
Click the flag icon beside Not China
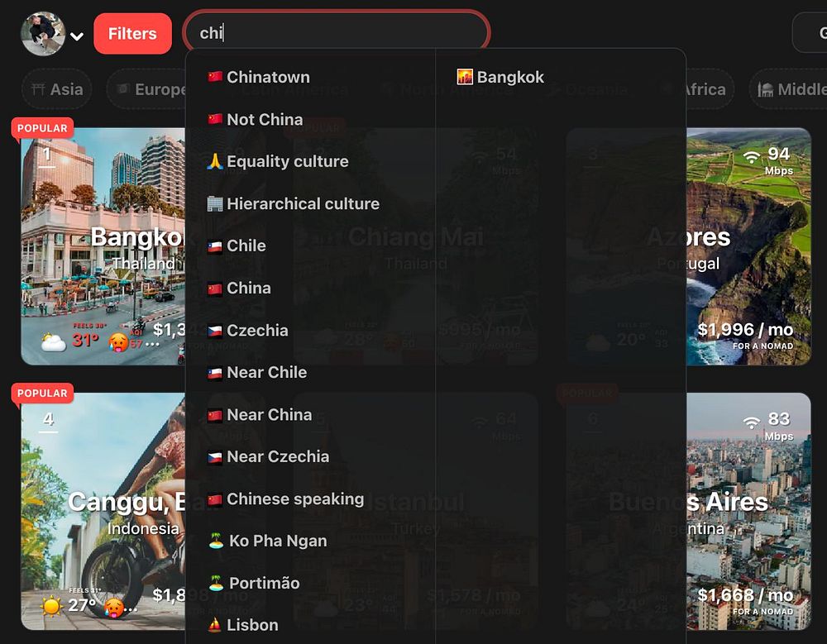pos(215,119)
